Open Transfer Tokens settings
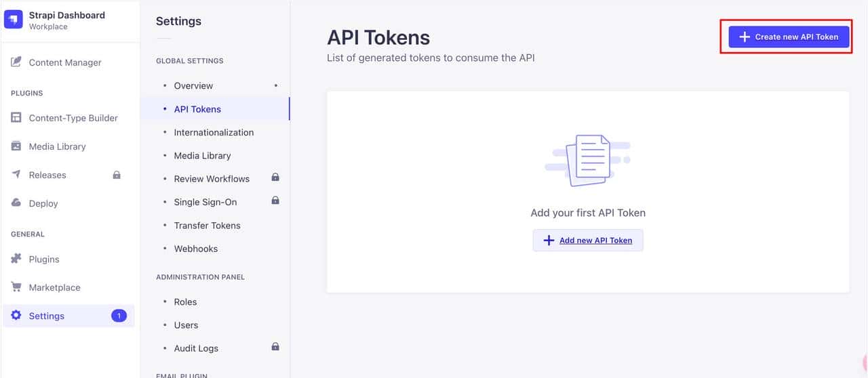Image resolution: width=868 pixels, height=378 pixels. pyautogui.click(x=207, y=226)
